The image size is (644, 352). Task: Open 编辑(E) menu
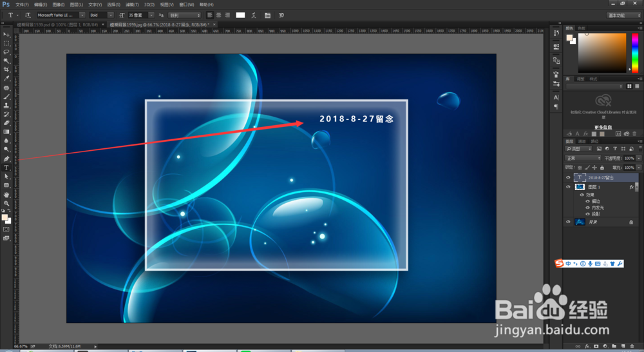click(x=40, y=5)
